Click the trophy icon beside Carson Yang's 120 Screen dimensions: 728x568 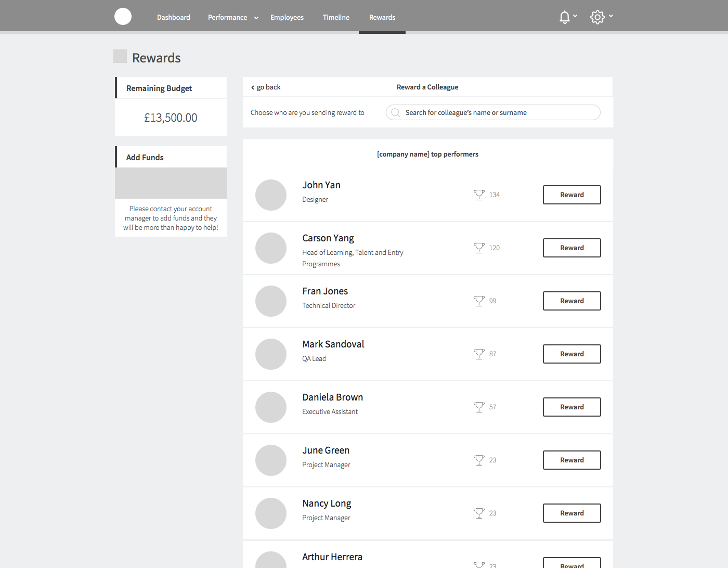click(479, 248)
